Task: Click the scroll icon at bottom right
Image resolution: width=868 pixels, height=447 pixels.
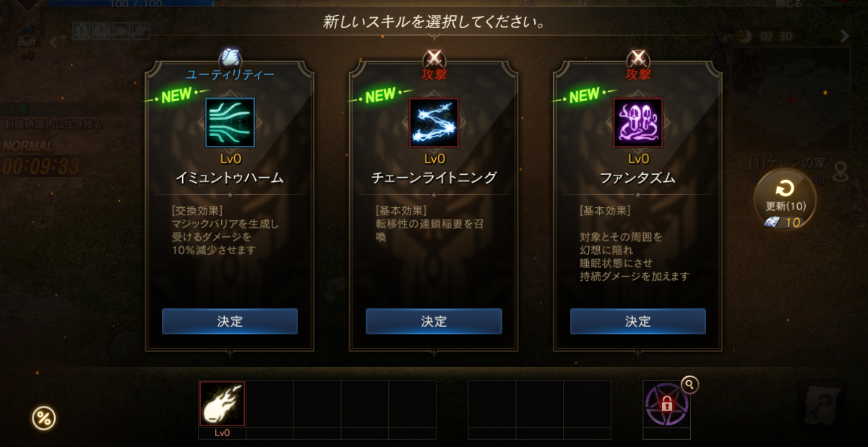Action: (x=822, y=403)
